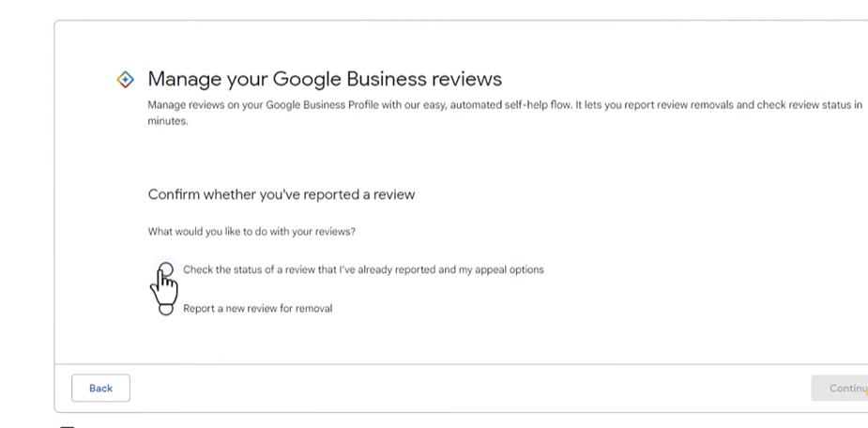Click the "Manage your Google Business reviews" heading
The height and width of the screenshot is (428, 868).
325,79
